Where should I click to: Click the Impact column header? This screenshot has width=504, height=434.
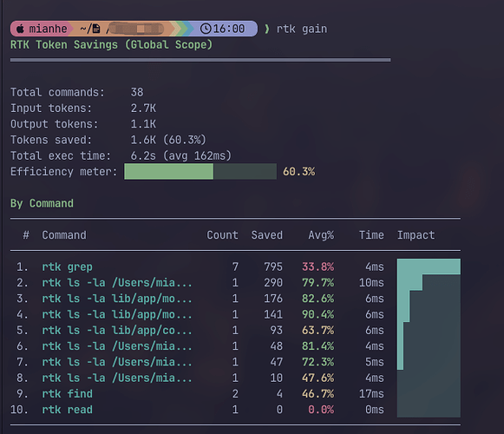pos(416,235)
